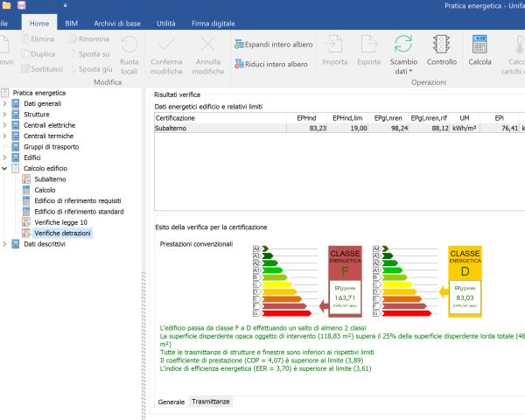Open the Scambio dati dropdown arrow

410,72
